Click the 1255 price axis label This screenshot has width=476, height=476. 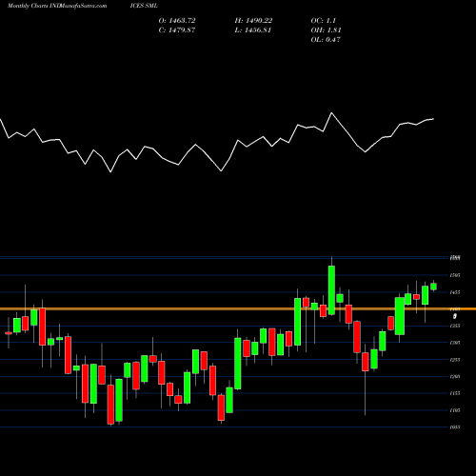click(455, 360)
